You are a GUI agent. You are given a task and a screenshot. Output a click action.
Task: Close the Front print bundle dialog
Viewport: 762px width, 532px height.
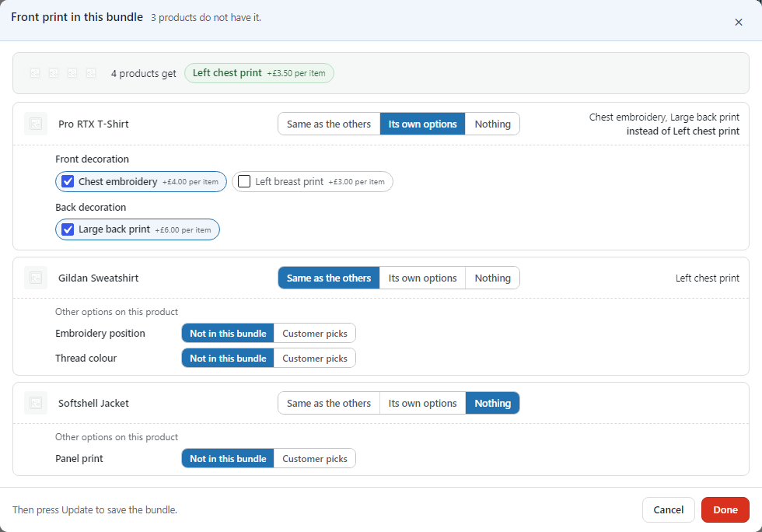pyautogui.click(x=738, y=23)
